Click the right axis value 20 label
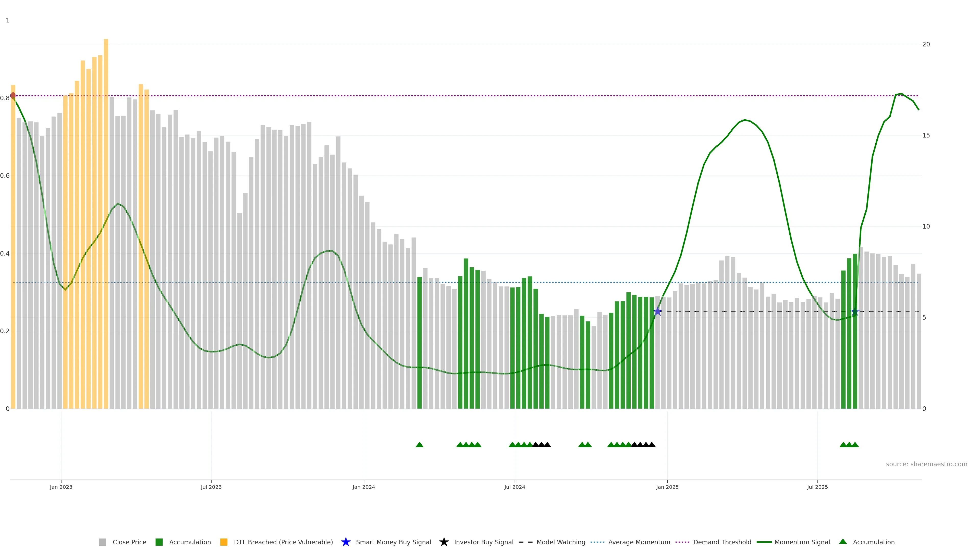Image resolution: width=980 pixels, height=551 pixels. click(926, 44)
